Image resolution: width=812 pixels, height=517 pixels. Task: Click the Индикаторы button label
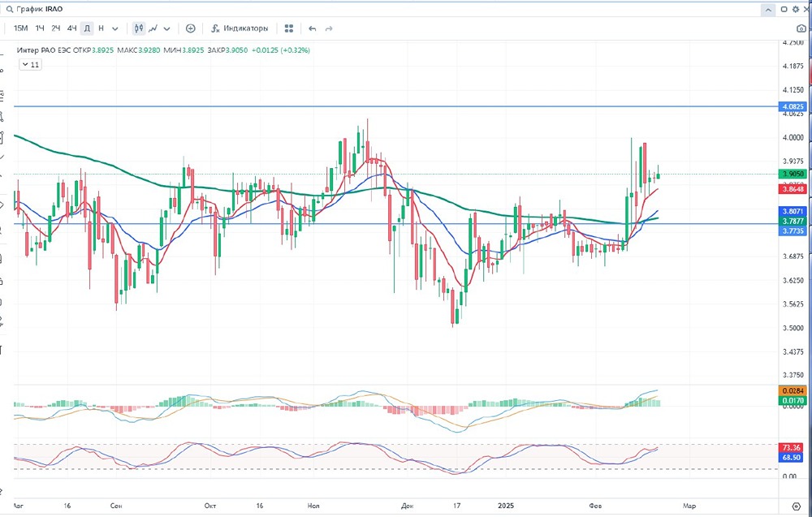click(246, 28)
